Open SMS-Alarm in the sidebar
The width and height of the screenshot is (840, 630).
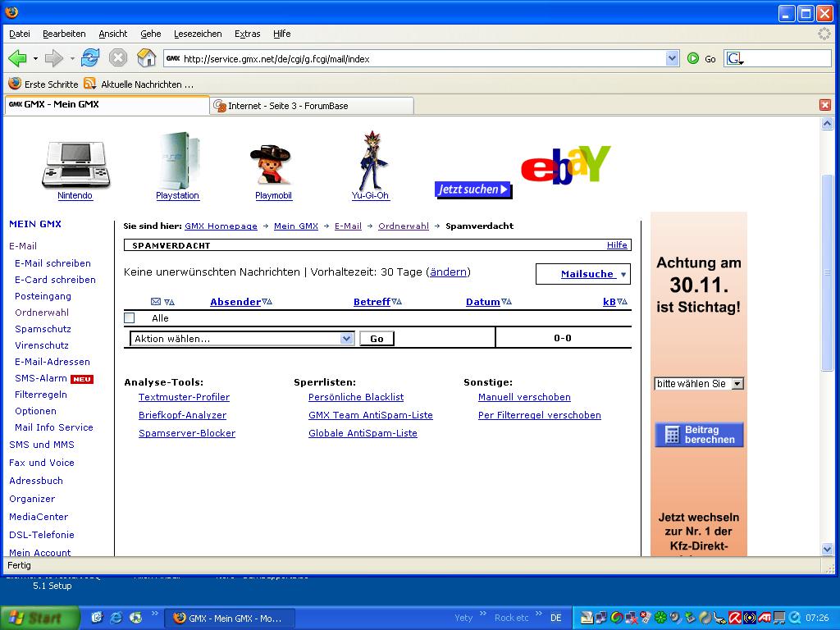[41, 378]
